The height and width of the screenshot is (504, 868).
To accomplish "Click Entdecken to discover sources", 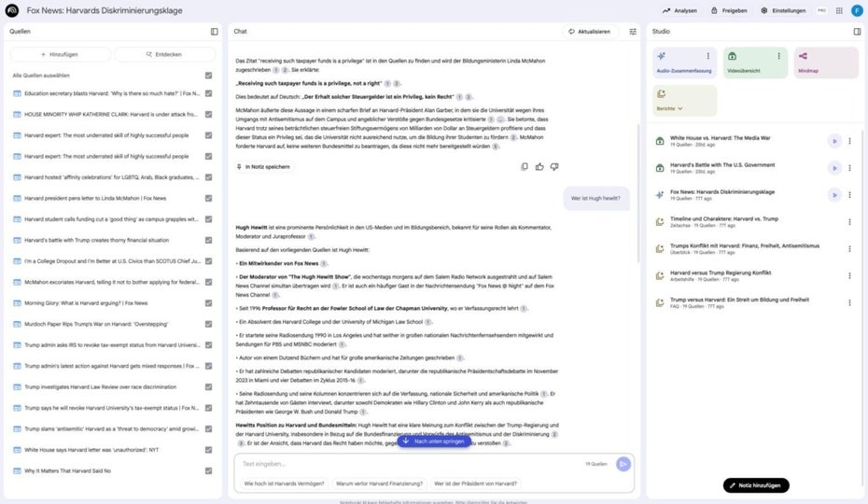I will click(x=164, y=54).
